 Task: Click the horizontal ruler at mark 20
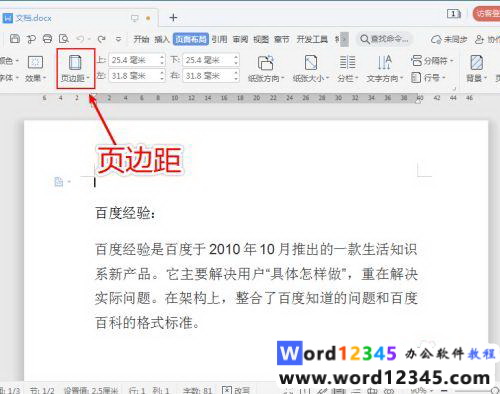(256, 98)
